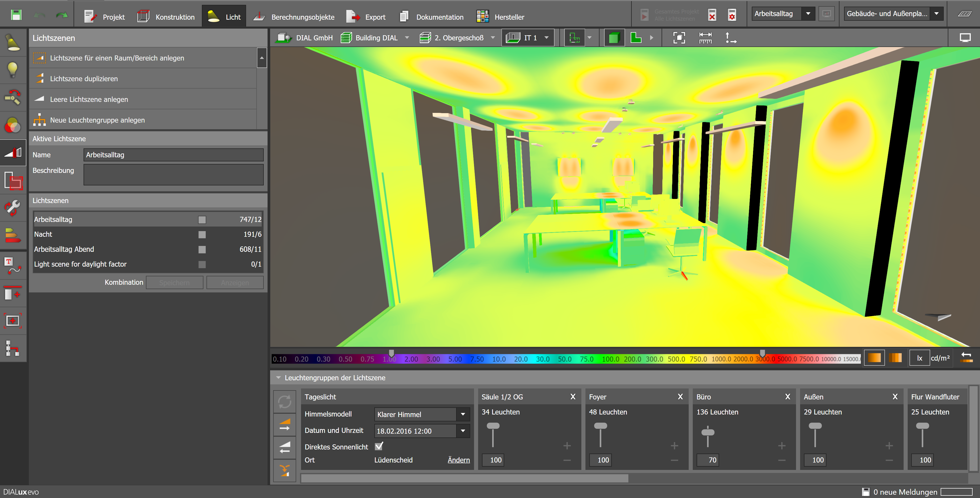Open the Arbeitsalltag scene selector at top
The width and height of the screenshot is (980, 498).
coord(808,14)
